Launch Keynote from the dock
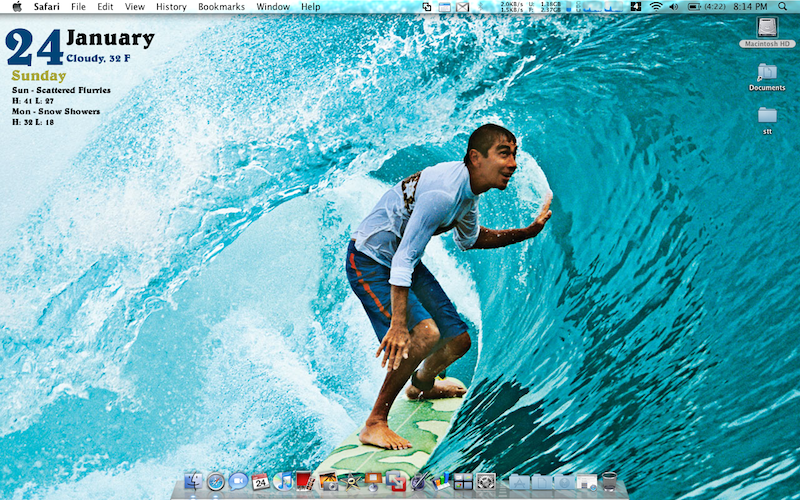 click(x=373, y=481)
